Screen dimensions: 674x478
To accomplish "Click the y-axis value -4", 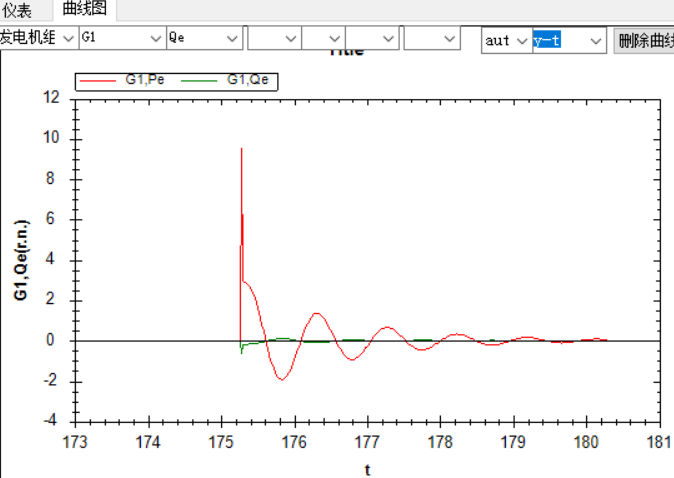I will pos(50,420).
